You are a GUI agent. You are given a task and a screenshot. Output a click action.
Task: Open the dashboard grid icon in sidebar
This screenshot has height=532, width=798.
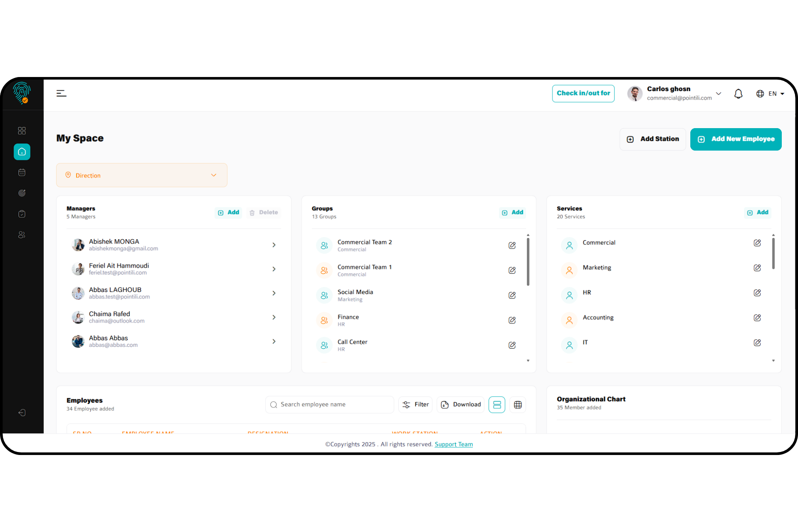[22, 131]
